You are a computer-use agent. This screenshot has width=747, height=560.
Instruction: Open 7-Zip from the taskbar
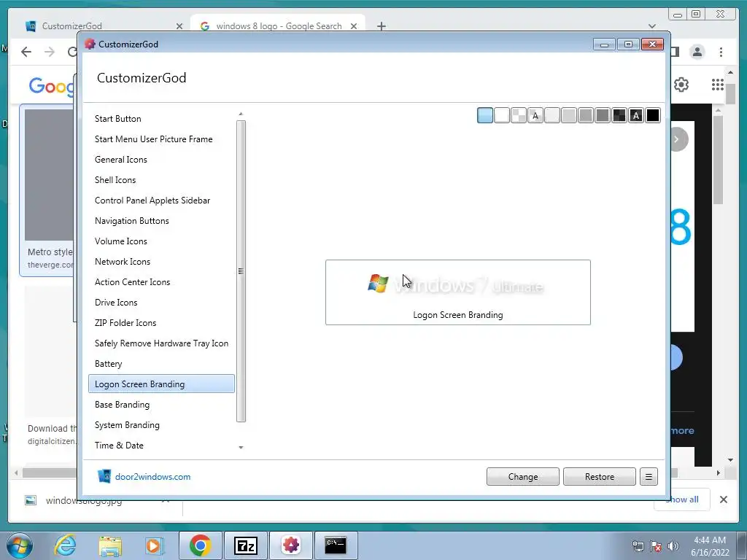coord(246,545)
